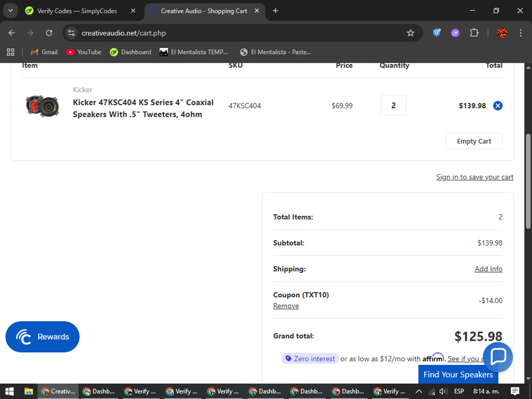Open the live chat bubble icon
Screen dimensions: 532x399
click(498, 356)
